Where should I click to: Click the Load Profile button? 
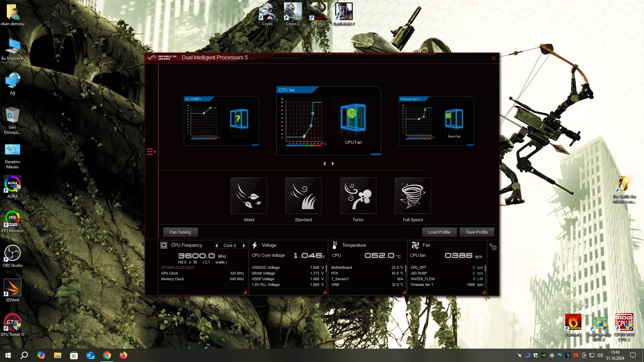click(x=439, y=232)
